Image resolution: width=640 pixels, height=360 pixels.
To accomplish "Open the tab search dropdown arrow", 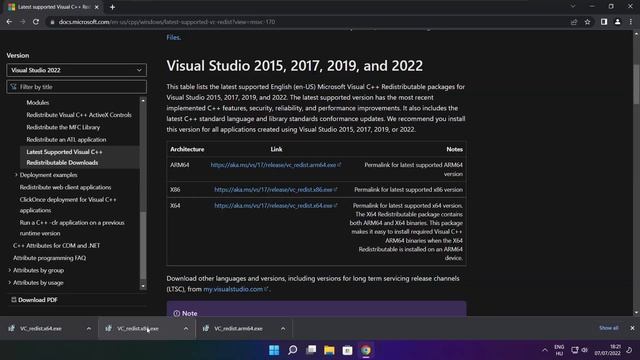I will coord(573,7).
